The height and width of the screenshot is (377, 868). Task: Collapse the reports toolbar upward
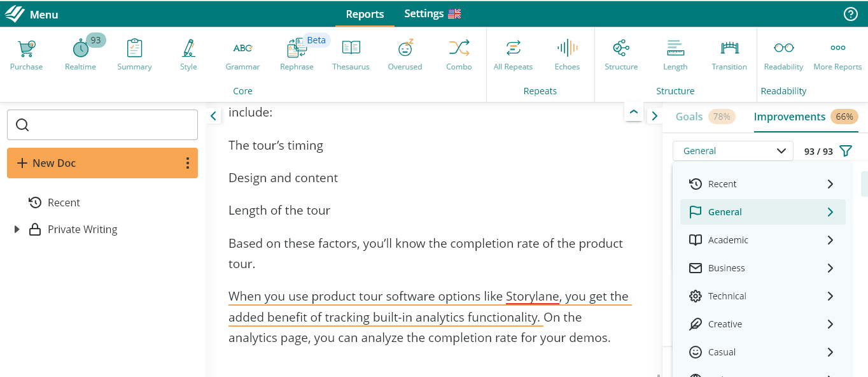[x=633, y=111]
